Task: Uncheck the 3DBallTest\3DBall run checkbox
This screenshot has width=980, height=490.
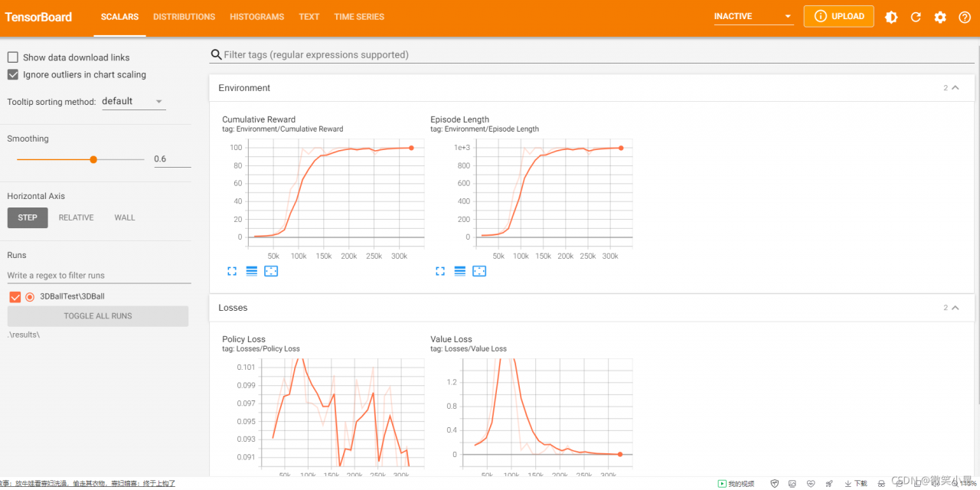Action: coord(15,296)
